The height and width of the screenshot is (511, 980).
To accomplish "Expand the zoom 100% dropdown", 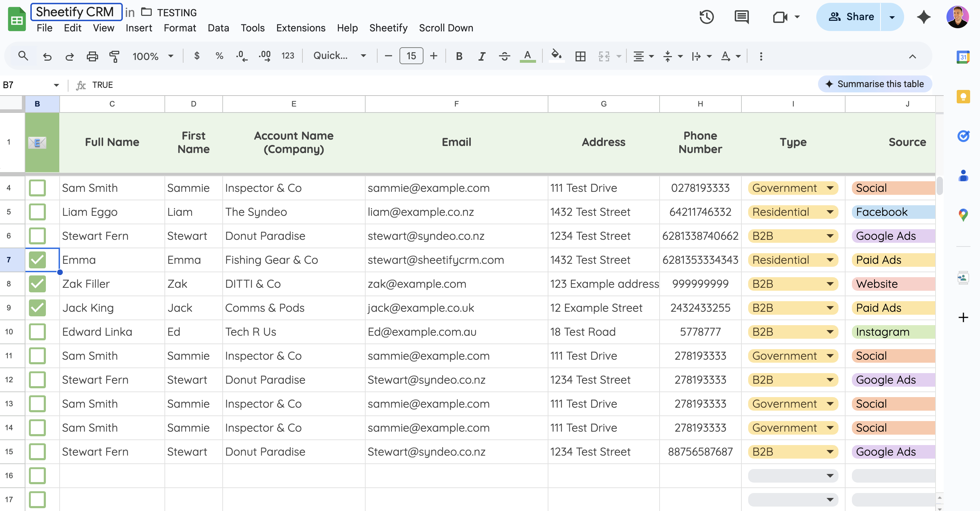I will coord(152,56).
